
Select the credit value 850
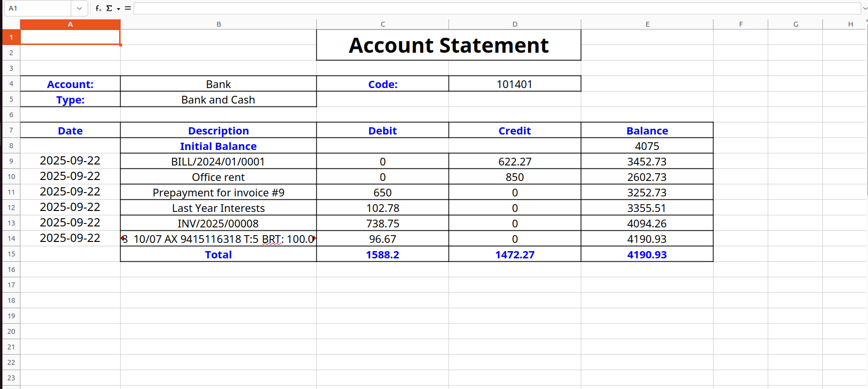click(515, 177)
